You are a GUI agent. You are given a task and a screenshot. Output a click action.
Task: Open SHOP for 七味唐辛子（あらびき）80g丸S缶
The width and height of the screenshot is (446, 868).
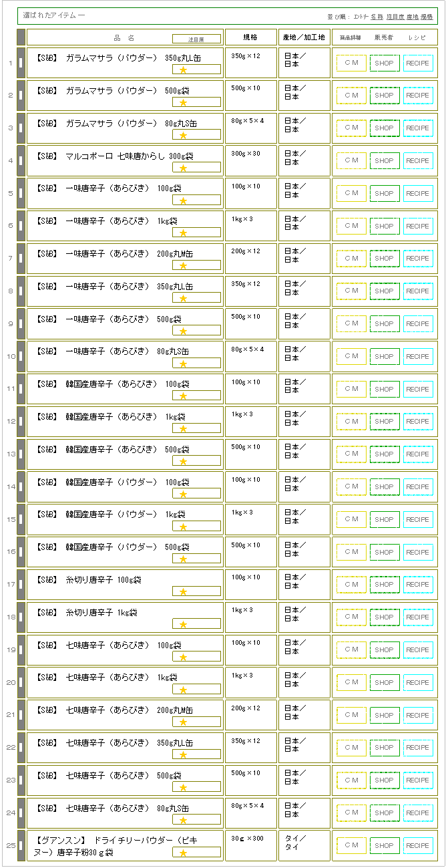[x=385, y=813]
